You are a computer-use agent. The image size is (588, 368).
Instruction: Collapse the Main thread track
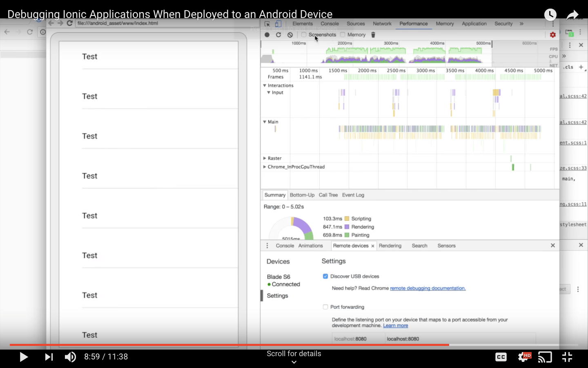265,122
